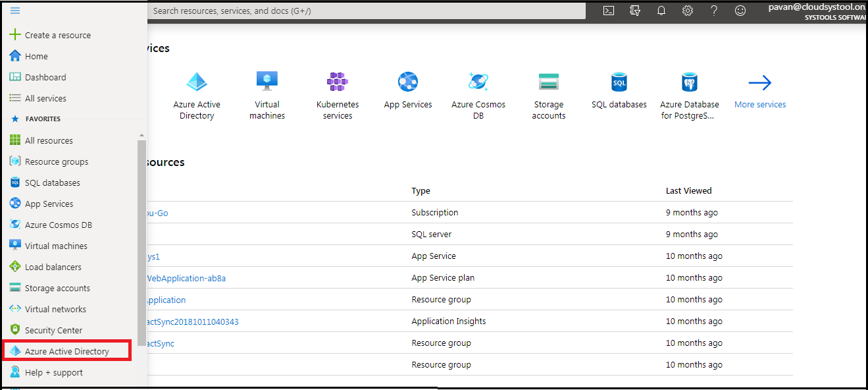Open the resource link ending in 'ou-Go'
This screenshot has width=868, height=390.
coord(157,213)
